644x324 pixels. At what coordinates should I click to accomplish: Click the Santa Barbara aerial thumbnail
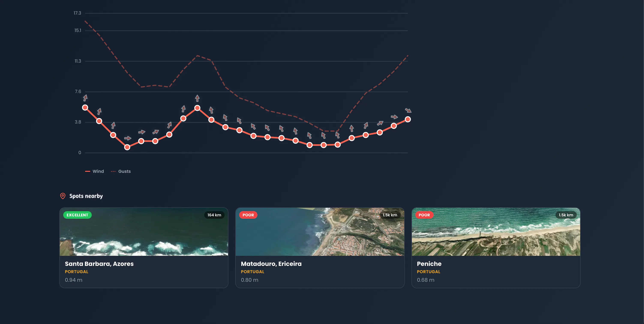pyautogui.click(x=144, y=232)
